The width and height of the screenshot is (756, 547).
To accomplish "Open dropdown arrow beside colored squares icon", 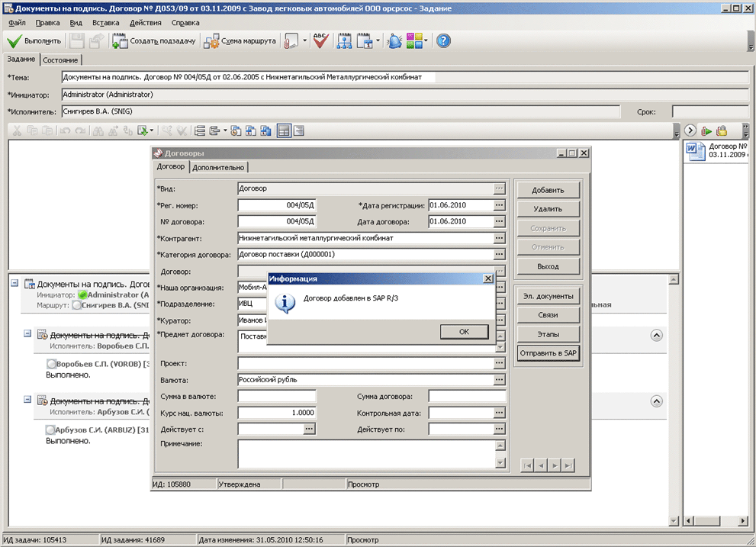I will pos(426,41).
